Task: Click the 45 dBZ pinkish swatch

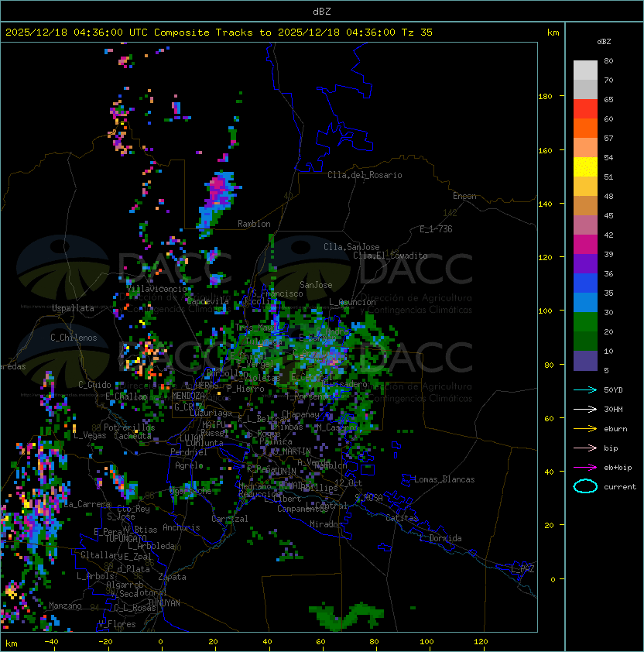Action: (585, 225)
